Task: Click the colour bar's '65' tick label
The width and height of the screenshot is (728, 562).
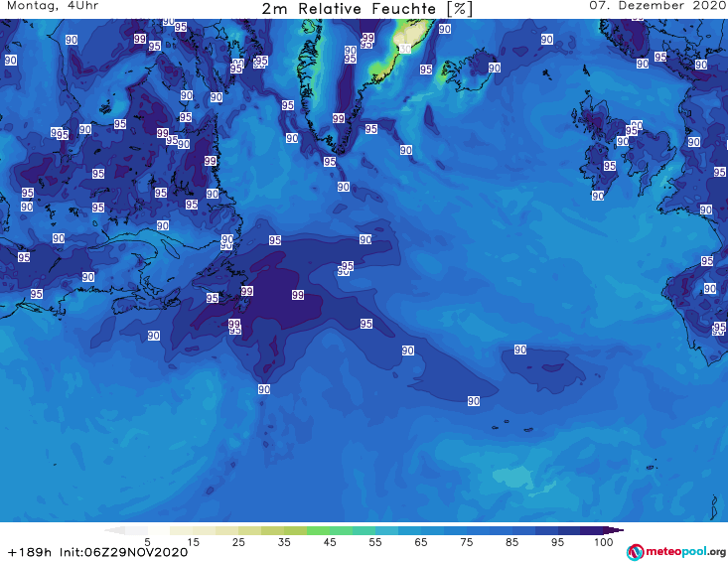Action: pyautogui.click(x=421, y=542)
